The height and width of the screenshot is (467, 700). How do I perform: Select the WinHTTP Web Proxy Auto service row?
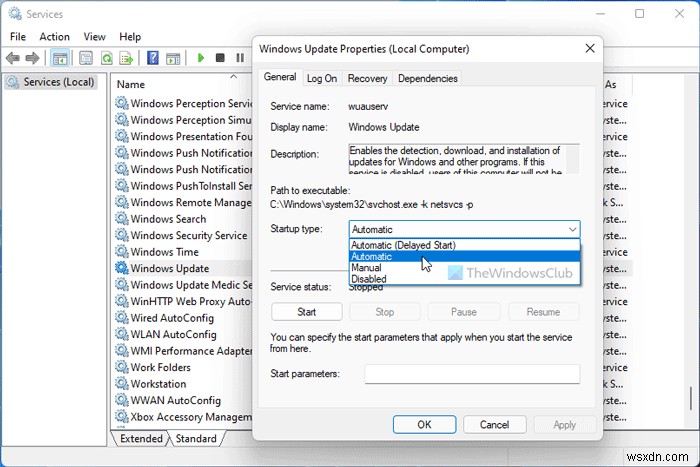coord(183,301)
